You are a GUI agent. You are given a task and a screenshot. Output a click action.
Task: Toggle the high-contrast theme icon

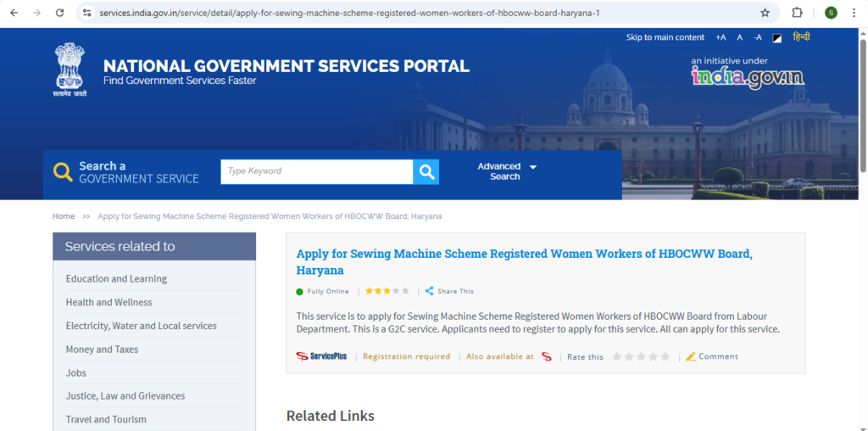coord(777,37)
